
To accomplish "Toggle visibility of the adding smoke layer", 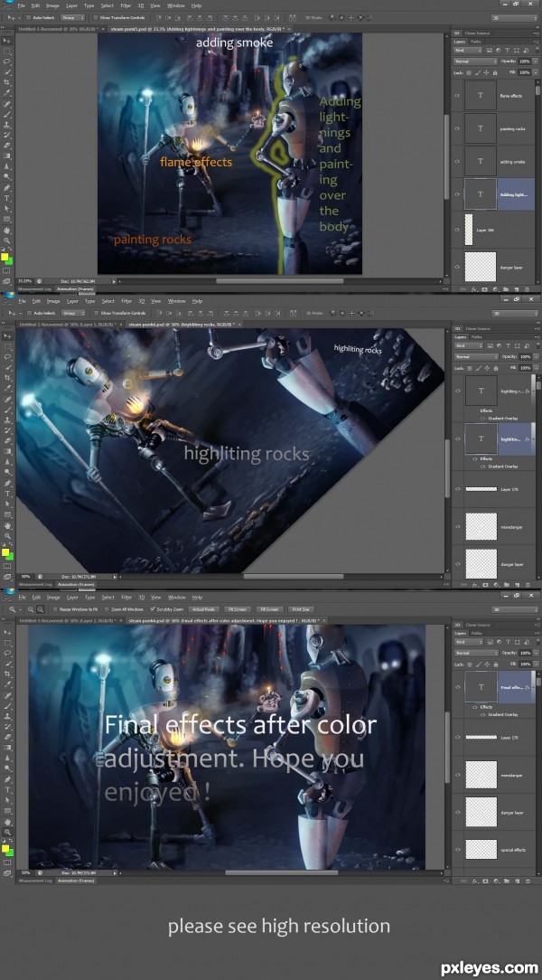I will point(457,161).
